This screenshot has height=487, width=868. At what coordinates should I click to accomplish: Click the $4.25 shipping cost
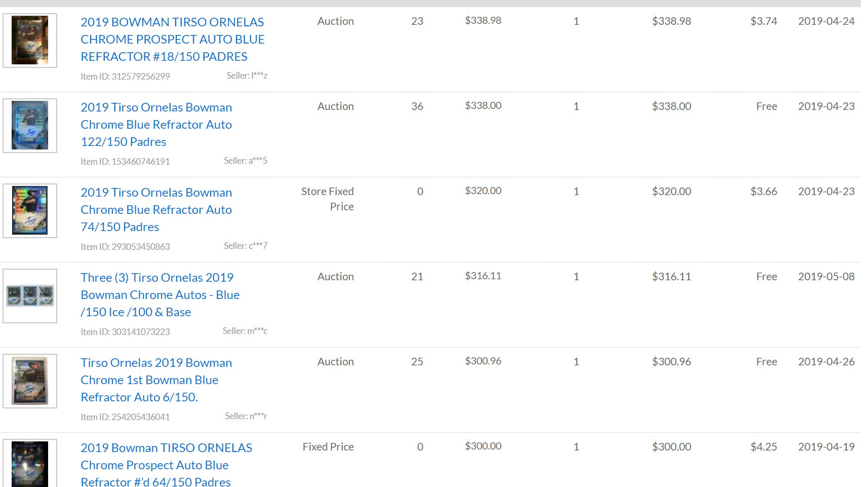[x=764, y=446]
